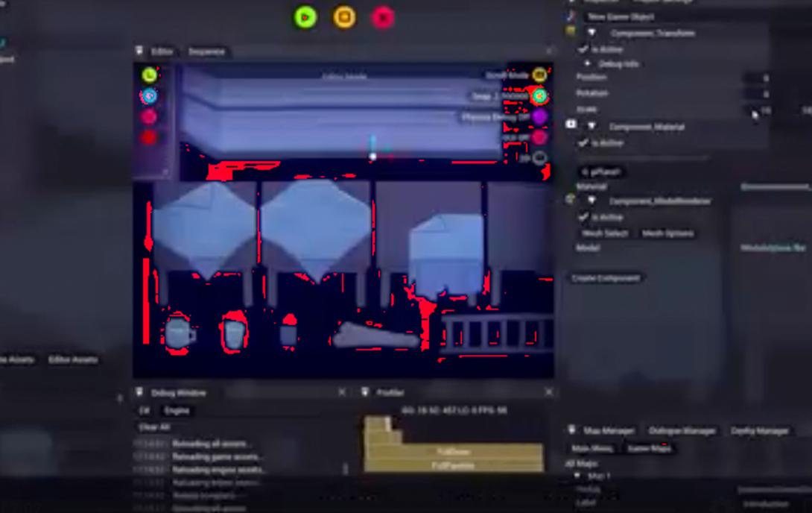Click Clear All in Debug Window
The image size is (812, 513).
pyautogui.click(x=154, y=427)
